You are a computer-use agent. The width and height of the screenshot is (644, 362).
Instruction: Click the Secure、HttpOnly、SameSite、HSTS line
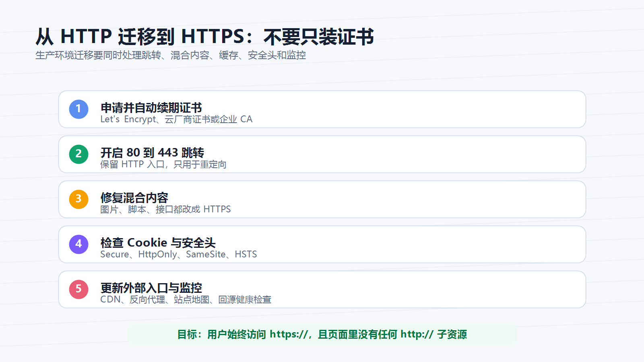tap(179, 255)
